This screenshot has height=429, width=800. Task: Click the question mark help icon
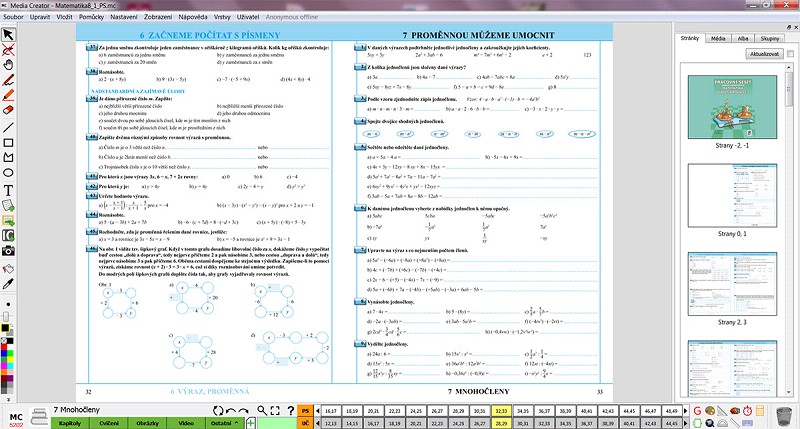coord(290,410)
